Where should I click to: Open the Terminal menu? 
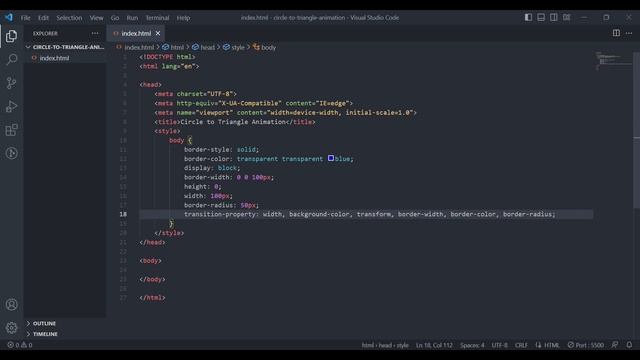[x=157, y=18]
